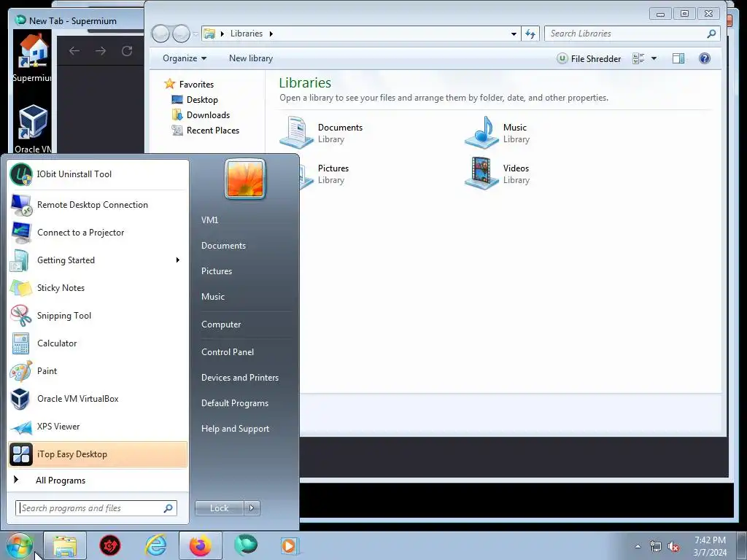Screen dimensions: 747x560
Task: Launch Internet Explorer from taskbar
Action: click(156, 545)
